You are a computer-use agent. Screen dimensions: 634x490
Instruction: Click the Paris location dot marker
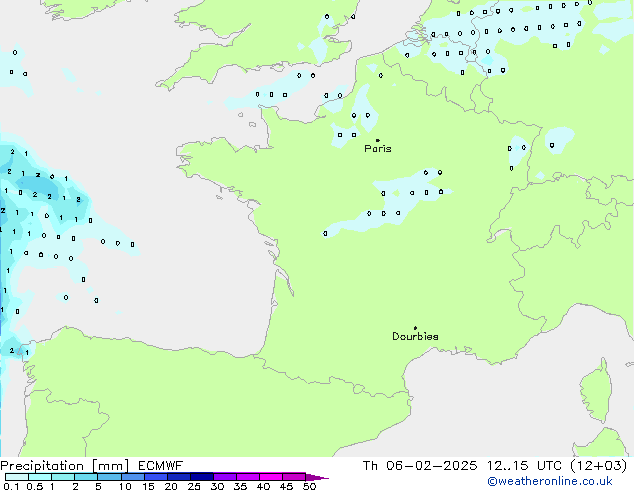[378, 140]
